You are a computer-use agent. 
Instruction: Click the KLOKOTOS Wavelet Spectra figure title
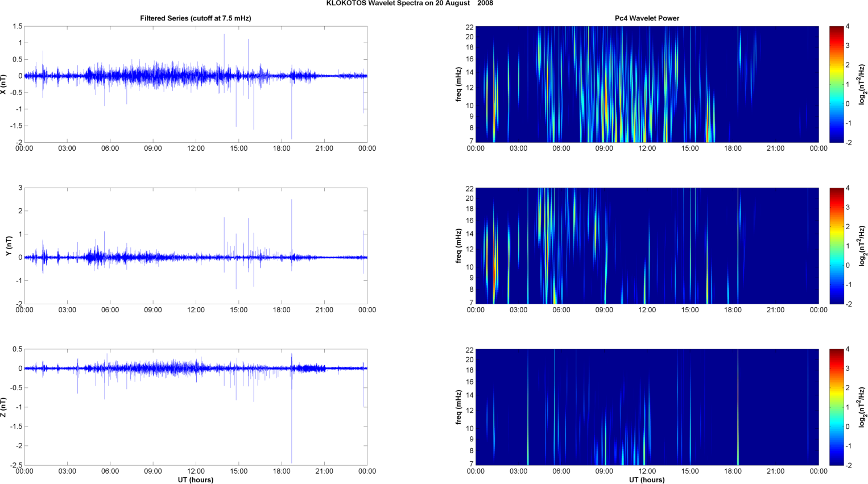click(x=409, y=3)
